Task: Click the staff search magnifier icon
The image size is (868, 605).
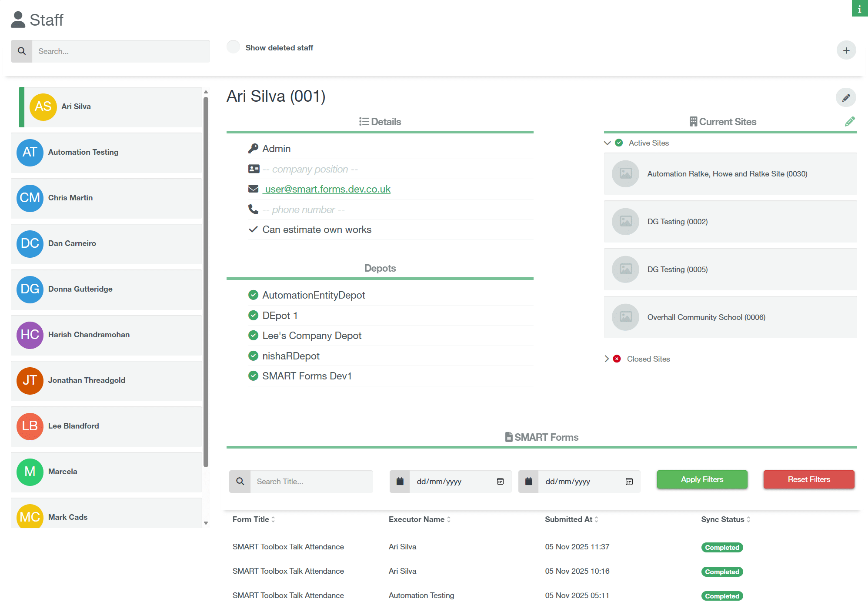Action: tap(22, 51)
